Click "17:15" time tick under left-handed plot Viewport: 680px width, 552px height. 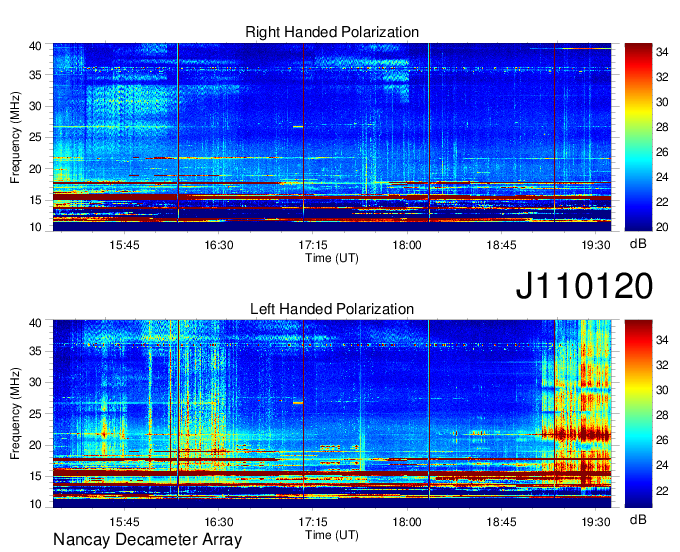coord(313,522)
